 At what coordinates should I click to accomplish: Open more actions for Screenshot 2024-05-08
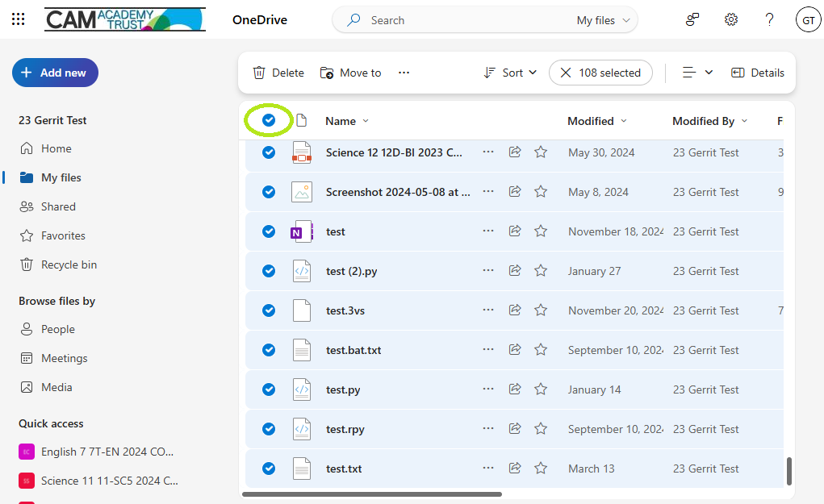click(488, 191)
